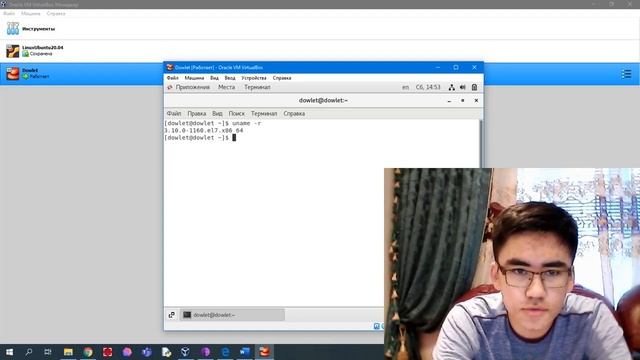
Task: Maximize the dowlet@dowlet terminal window
Action: click(x=463, y=100)
